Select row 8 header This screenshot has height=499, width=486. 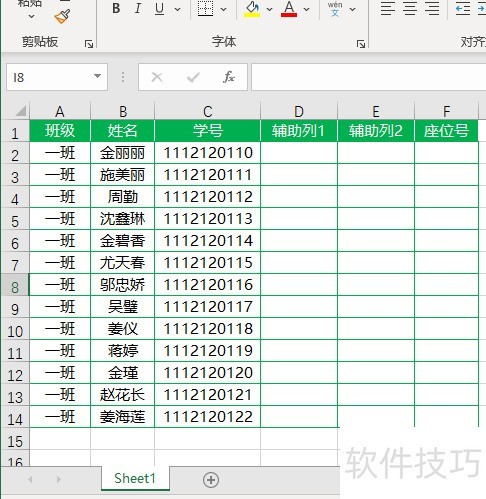coord(15,286)
